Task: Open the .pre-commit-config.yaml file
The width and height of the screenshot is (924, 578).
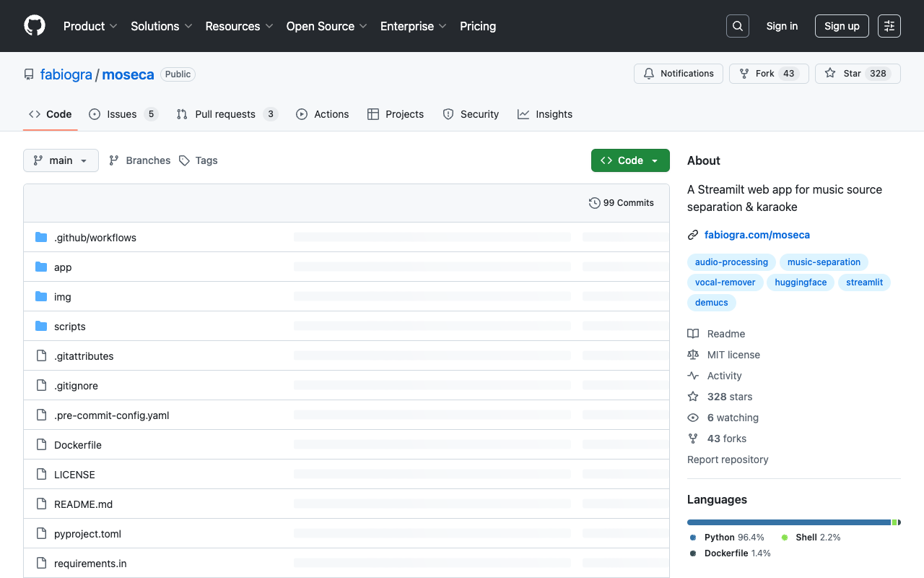Action: (112, 415)
